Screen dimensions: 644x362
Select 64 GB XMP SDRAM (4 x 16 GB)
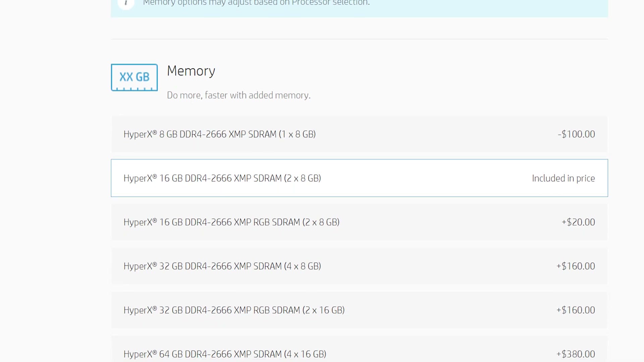359,349
